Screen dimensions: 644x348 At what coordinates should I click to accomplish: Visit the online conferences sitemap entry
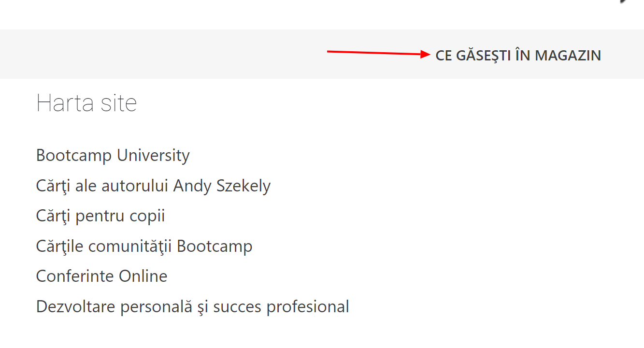coord(102,276)
